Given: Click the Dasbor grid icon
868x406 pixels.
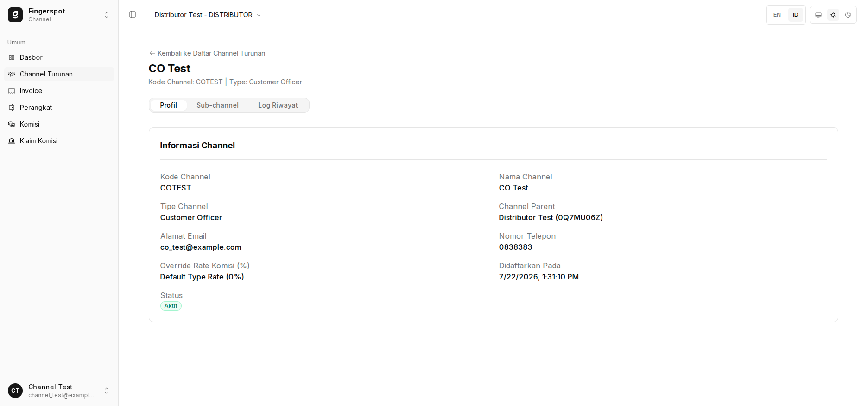Looking at the screenshot, I should tap(12, 57).
